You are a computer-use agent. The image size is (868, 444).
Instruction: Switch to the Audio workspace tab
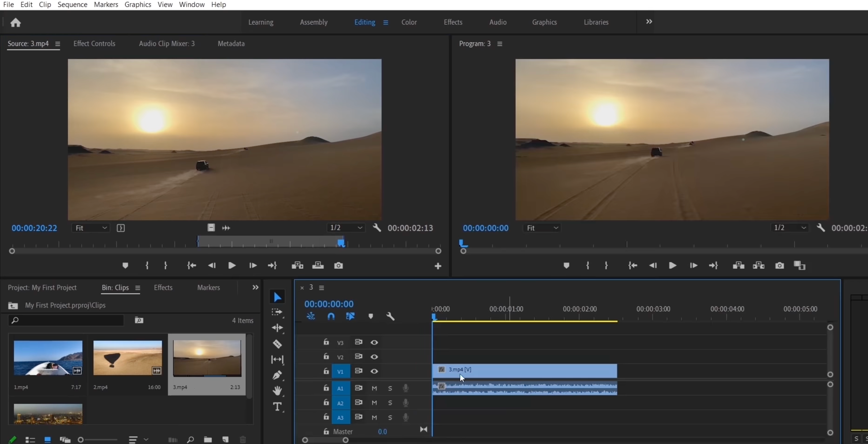(497, 22)
